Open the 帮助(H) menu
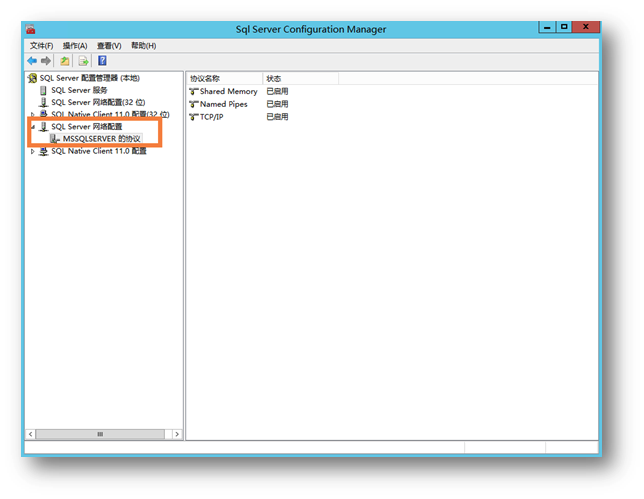Image resolution: width=644 pixels, height=499 pixels. coord(143,46)
